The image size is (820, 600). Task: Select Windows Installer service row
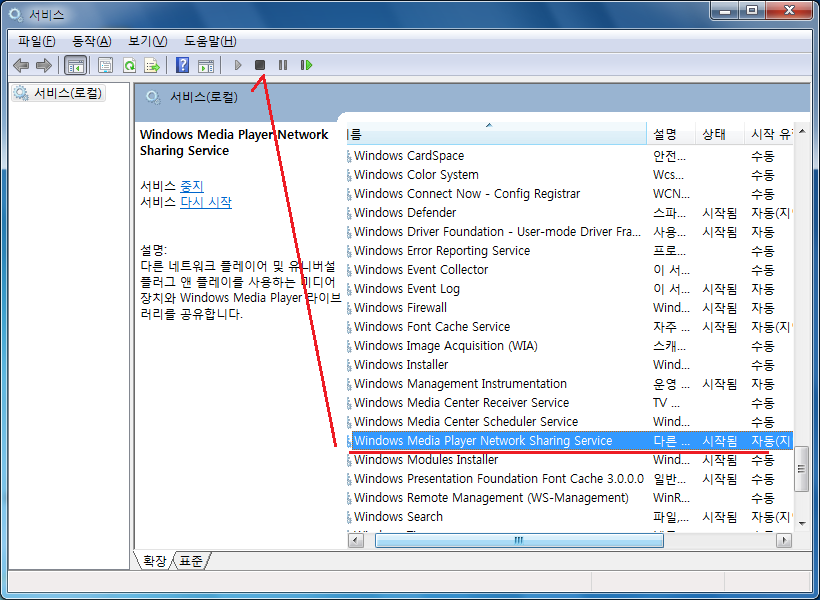(570, 365)
